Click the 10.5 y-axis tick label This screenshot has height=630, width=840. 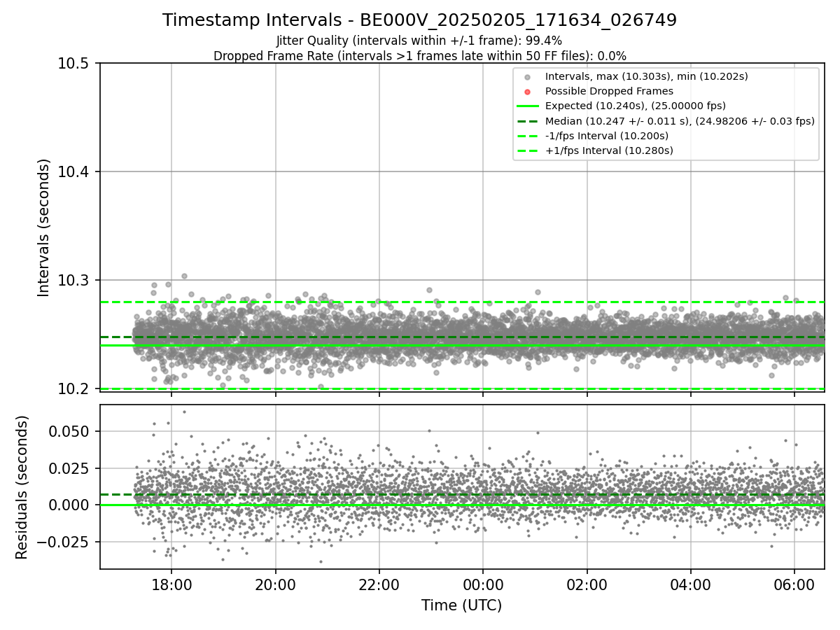[73, 64]
